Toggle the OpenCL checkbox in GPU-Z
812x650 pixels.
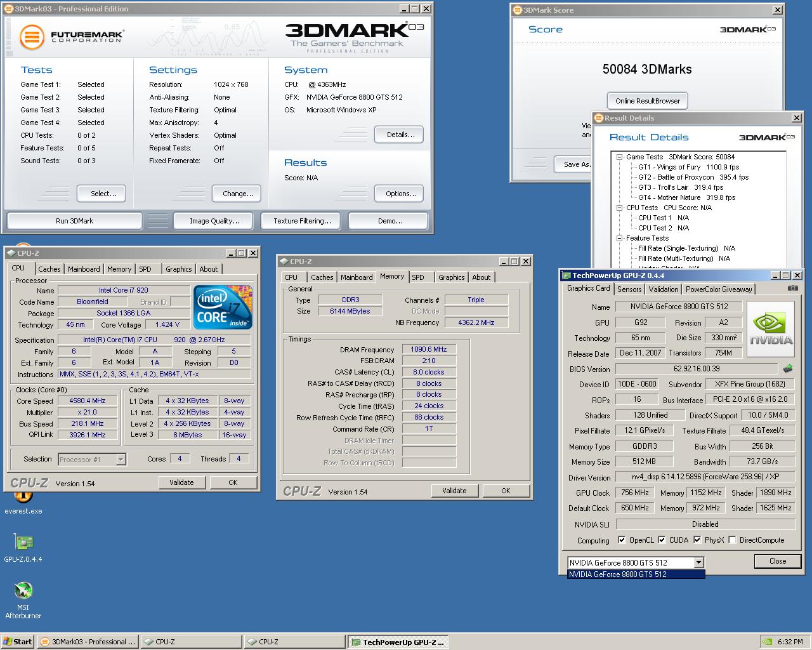click(x=622, y=540)
